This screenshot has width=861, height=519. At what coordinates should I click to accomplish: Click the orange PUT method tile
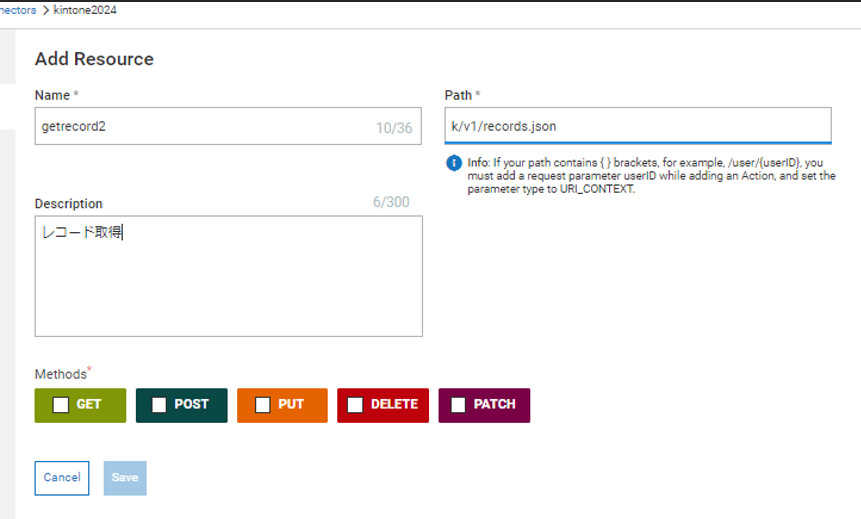pyautogui.click(x=282, y=405)
